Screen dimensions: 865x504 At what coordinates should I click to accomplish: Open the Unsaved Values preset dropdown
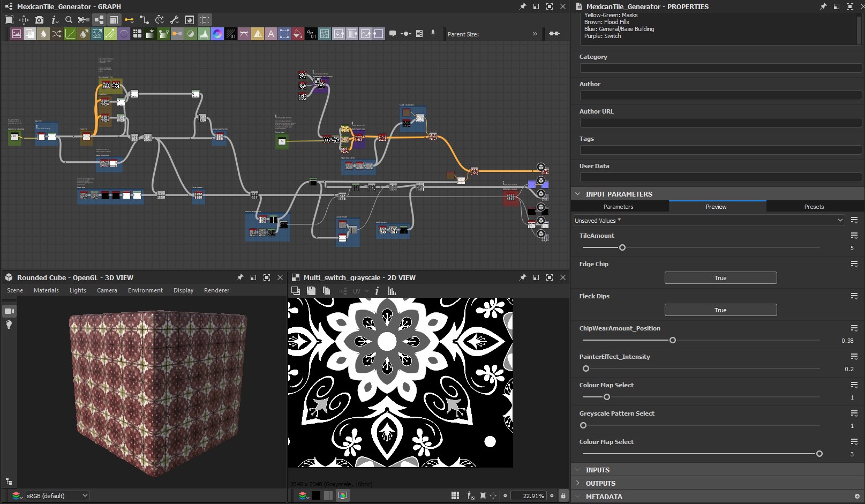[709, 220]
